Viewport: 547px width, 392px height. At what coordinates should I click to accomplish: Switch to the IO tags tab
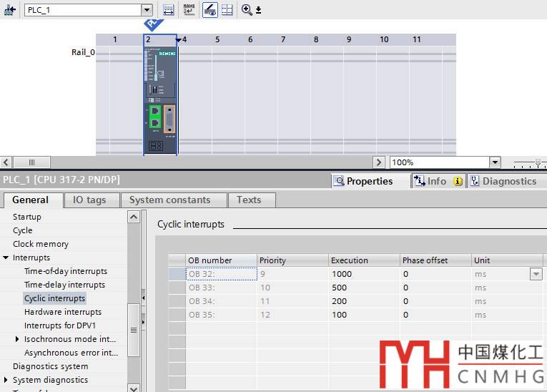coord(89,200)
